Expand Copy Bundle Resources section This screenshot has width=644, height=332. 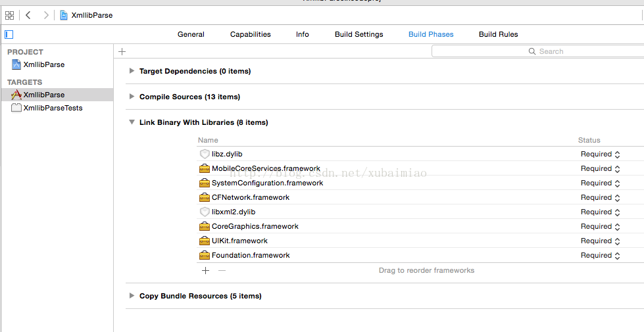132,295
